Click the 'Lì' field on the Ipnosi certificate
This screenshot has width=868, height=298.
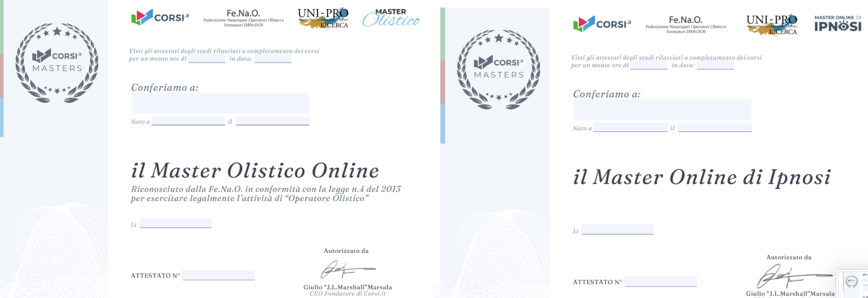pos(617,230)
